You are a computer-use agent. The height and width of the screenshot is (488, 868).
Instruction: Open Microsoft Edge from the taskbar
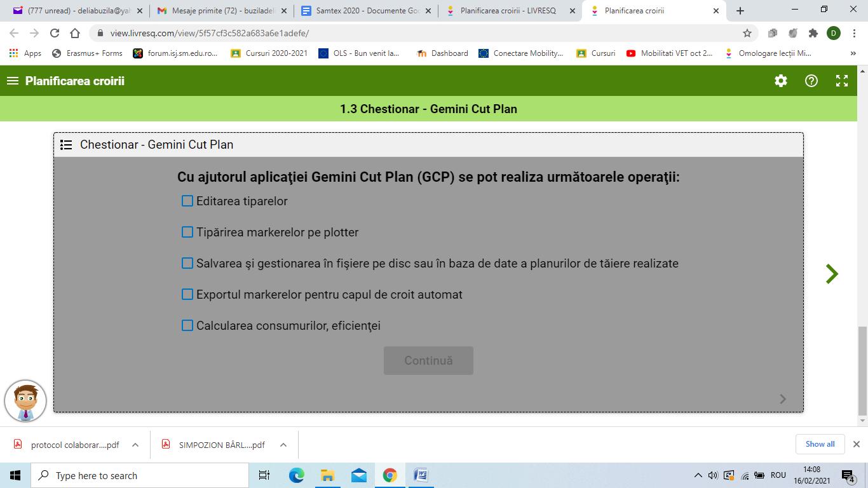coord(296,475)
